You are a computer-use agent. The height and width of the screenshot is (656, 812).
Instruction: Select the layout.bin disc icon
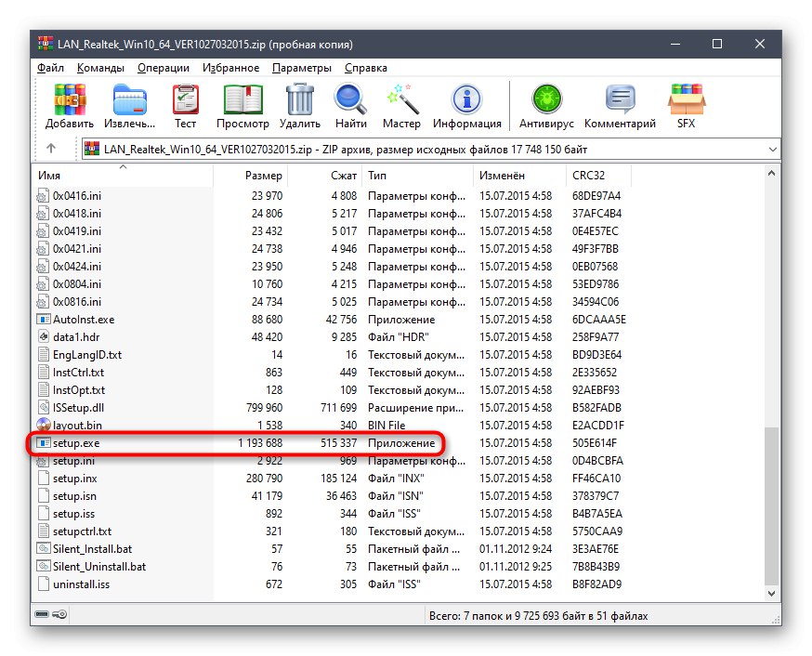(44, 425)
